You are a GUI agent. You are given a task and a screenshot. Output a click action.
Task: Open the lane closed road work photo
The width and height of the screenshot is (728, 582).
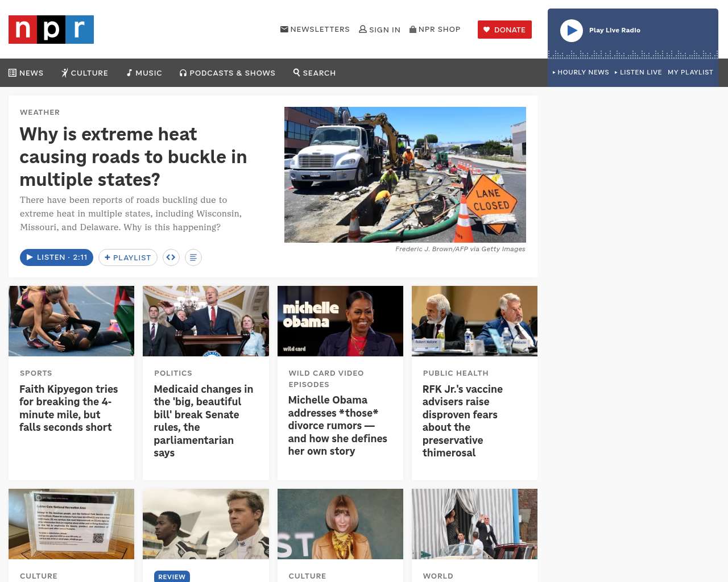405,174
